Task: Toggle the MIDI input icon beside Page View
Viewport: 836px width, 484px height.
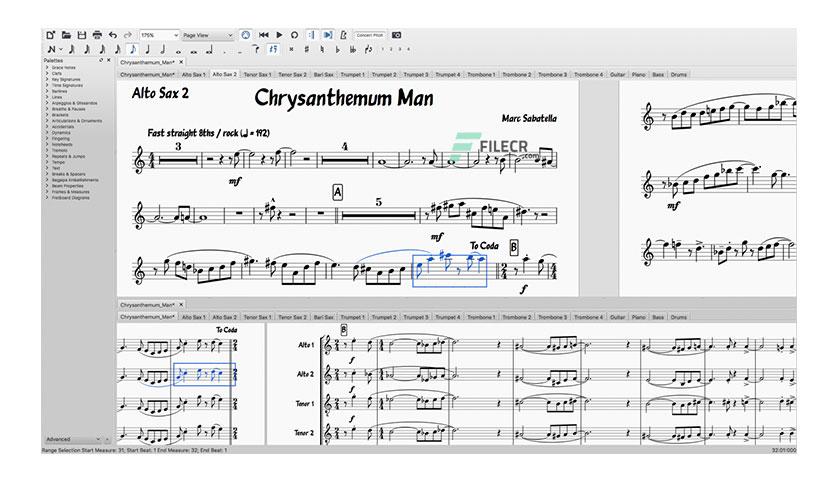Action: [245, 35]
